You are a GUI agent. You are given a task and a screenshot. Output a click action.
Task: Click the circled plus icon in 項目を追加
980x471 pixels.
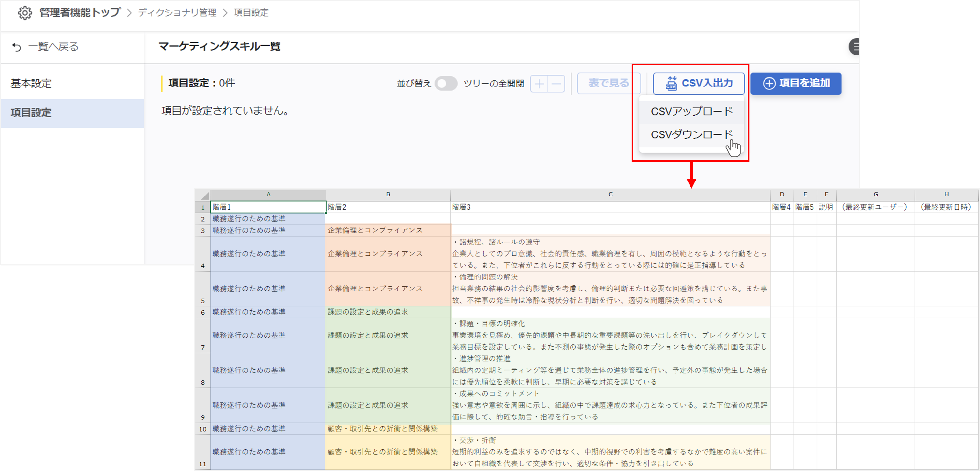coord(769,83)
